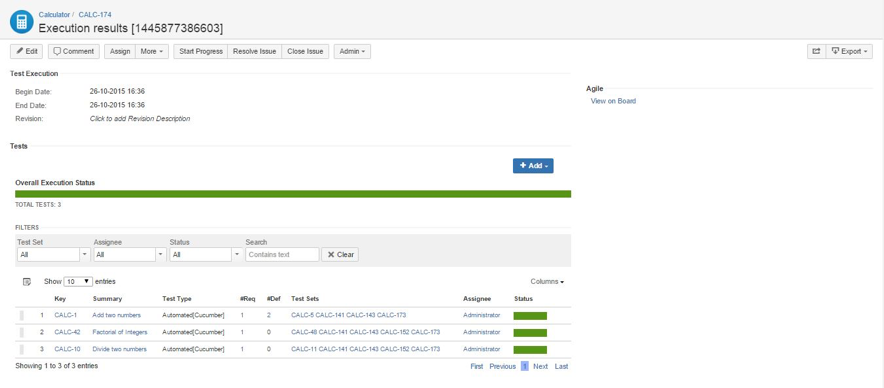Go to Last page of results
The height and width of the screenshot is (388, 884).
pos(562,367)
